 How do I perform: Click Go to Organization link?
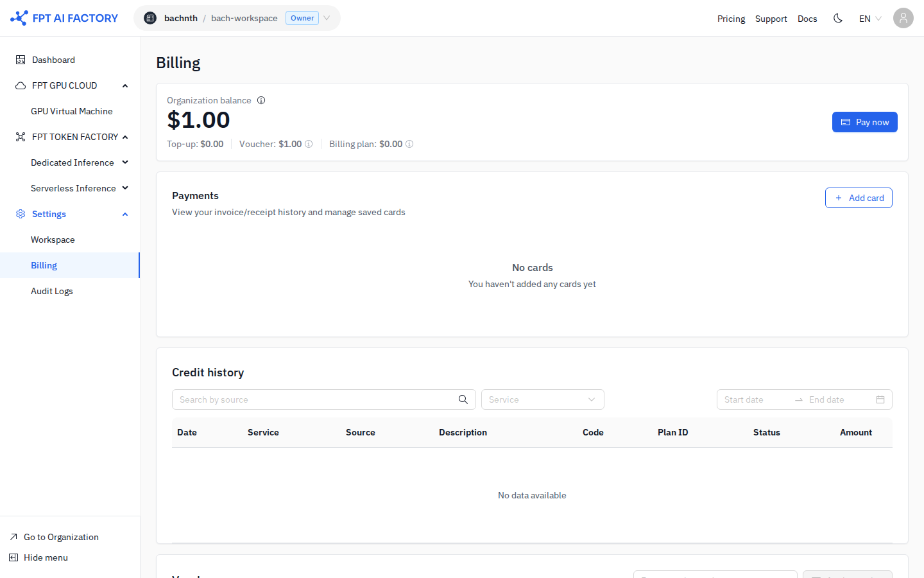[x=61, y=537]
